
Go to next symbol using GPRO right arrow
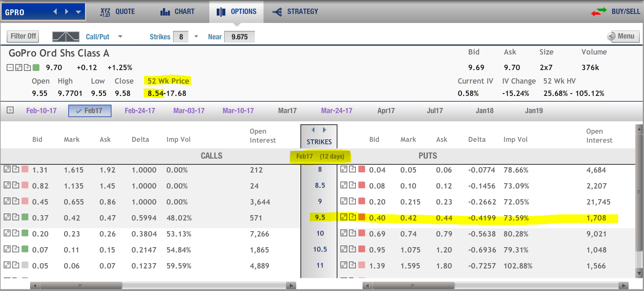66,12
